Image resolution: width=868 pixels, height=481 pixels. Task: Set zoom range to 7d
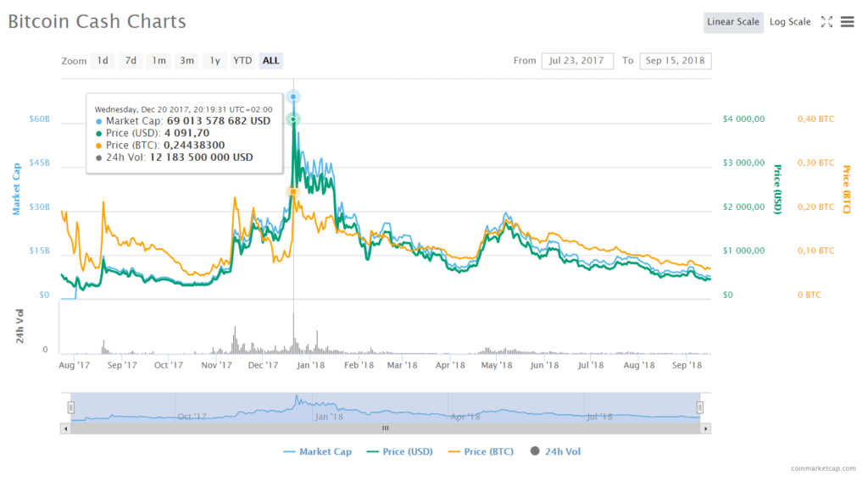coord(131,61)
